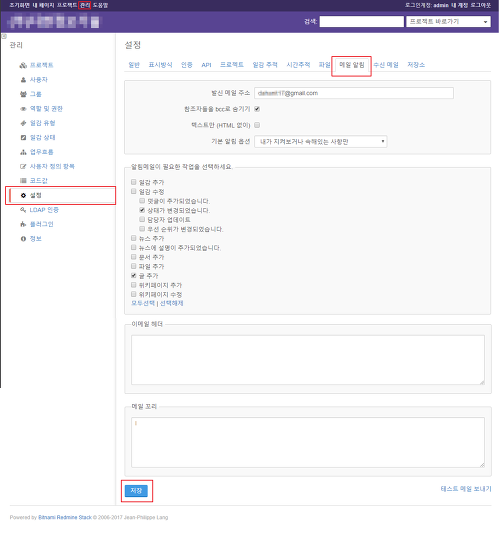Click the 플러그인 plugin icon in sidebar

pyautogui.click(x=23, y=224)
